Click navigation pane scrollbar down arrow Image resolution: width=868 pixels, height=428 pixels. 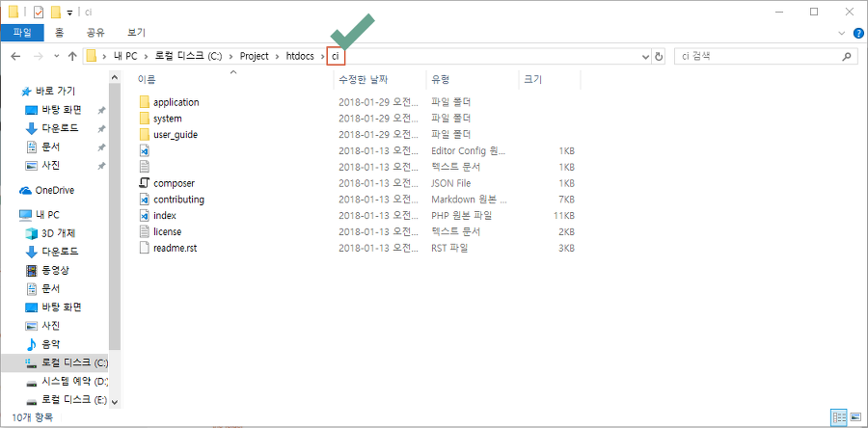pos(115,402)
